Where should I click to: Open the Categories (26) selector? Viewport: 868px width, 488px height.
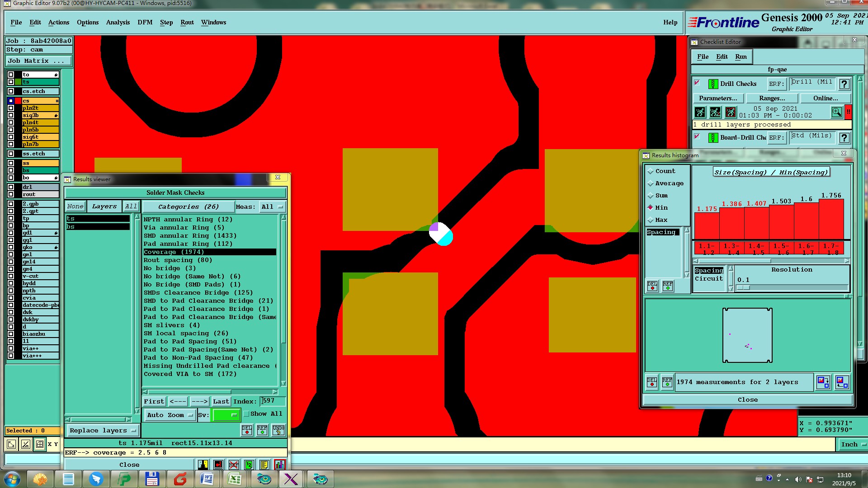click(x=188, y=206)
